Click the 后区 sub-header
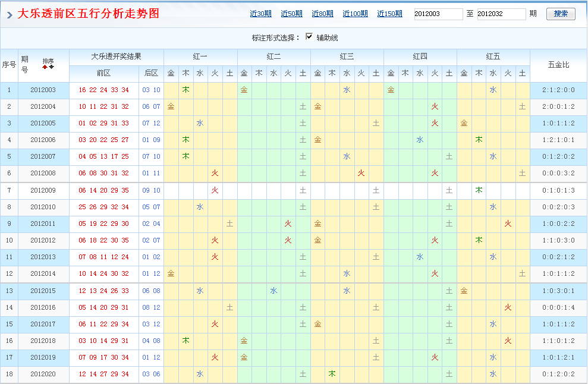Viewport: 588px width, 384px height. pyautogui.click(x=151, y=73)
